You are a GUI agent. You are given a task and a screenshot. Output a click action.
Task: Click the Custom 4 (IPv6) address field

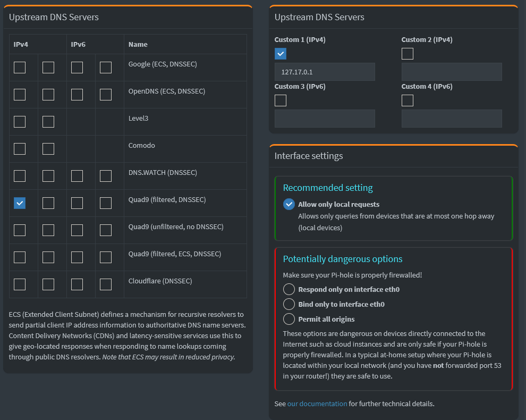point(452,119)
